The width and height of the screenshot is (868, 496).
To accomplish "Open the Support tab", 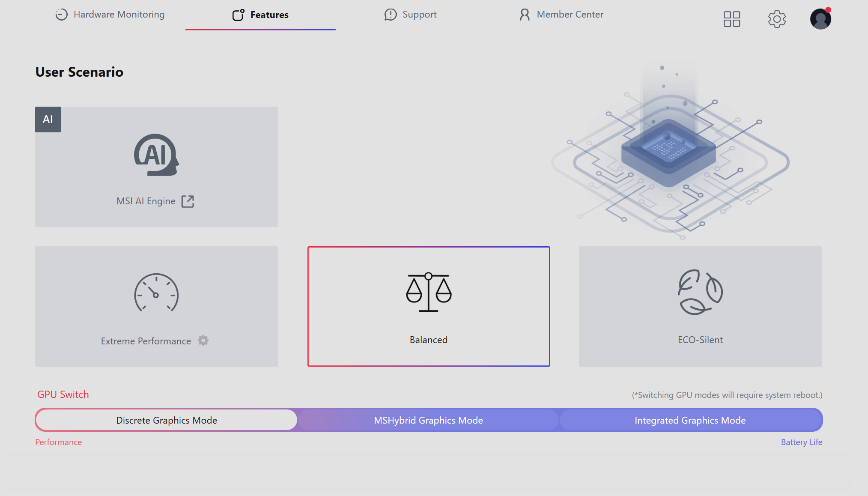I will (x=410, y=15).
